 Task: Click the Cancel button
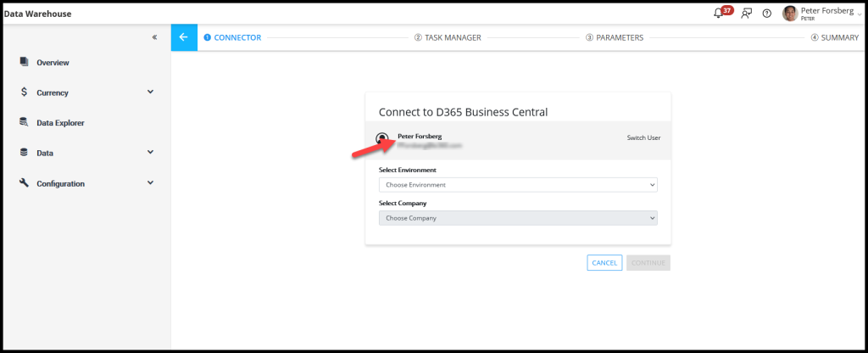point(604,263)
